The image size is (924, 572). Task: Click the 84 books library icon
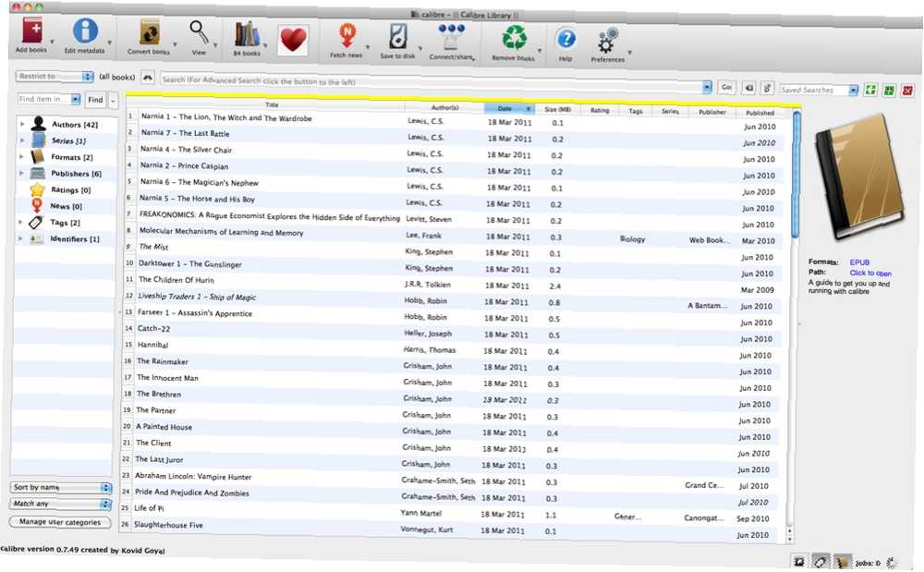[x=247, y=34]
